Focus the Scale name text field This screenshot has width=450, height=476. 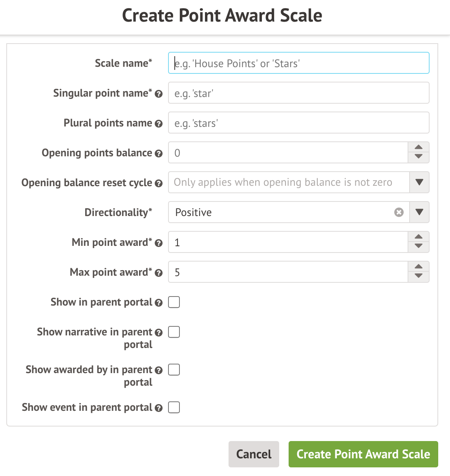pos(298,63)
